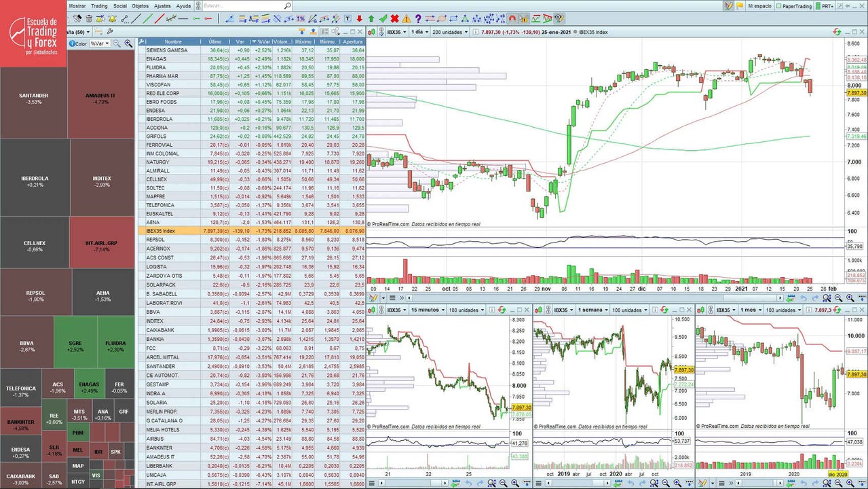This screenshot has width=868, height=489.
Task: Click the Mi espacio button
Action: pos(759,5)
